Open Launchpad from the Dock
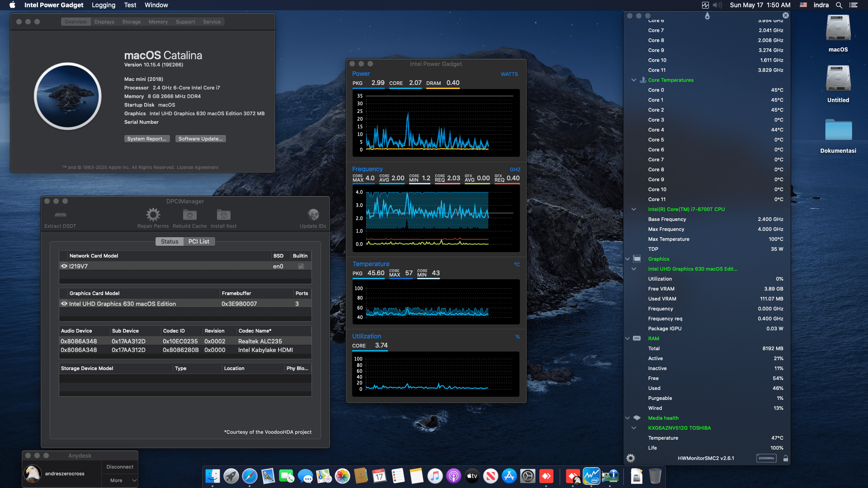The height and width of the screenshot is (488, 868). click(x=231, y=476)
